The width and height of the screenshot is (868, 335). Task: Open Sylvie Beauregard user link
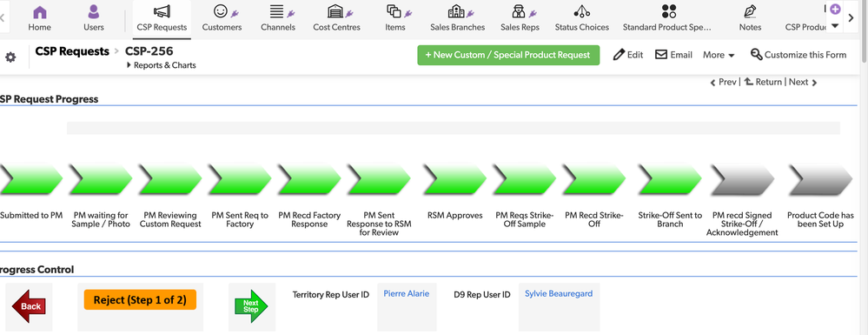[559, 294]
